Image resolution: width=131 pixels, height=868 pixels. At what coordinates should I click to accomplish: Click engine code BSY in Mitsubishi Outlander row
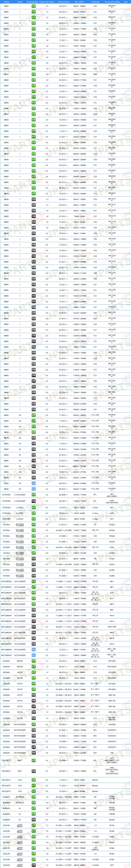(112, 610)
